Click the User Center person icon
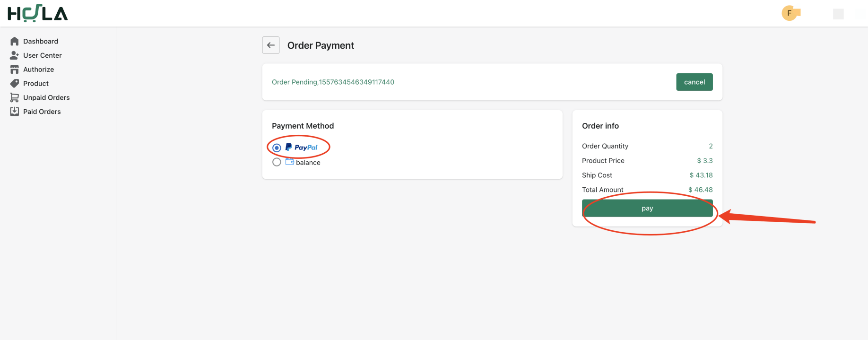The image size is (868, 340). click(15, 55)
